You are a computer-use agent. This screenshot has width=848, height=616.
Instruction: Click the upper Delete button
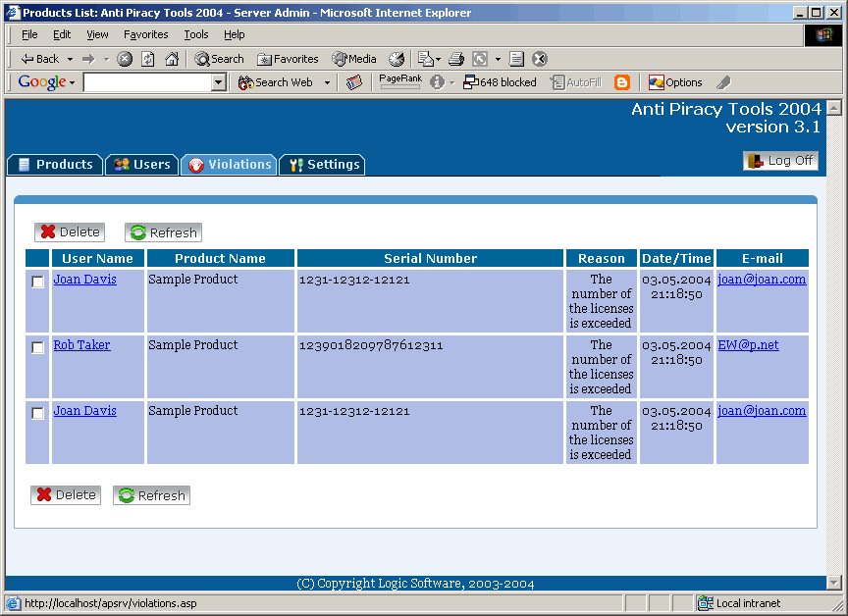70,232
